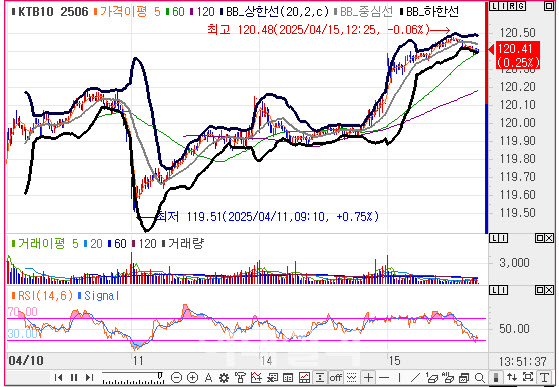Select the text T tool
The width and height of the screenshot is (559, 387).
(544, 377)
